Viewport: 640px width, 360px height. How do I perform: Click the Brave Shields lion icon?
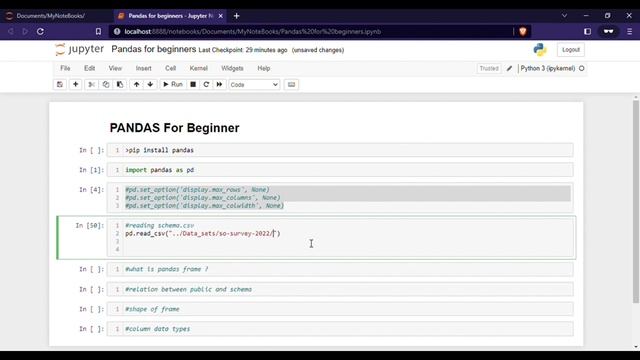(x=523, y=31)
